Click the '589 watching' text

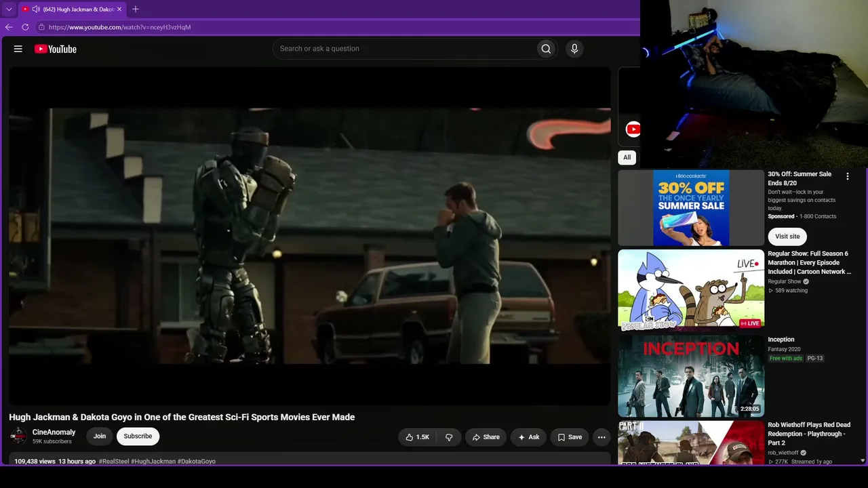(791, 291)
